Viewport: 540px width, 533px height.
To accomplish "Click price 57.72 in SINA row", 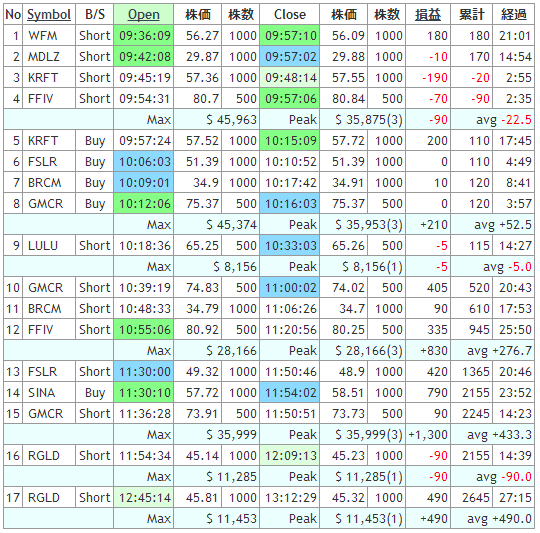I will [198, 393].
